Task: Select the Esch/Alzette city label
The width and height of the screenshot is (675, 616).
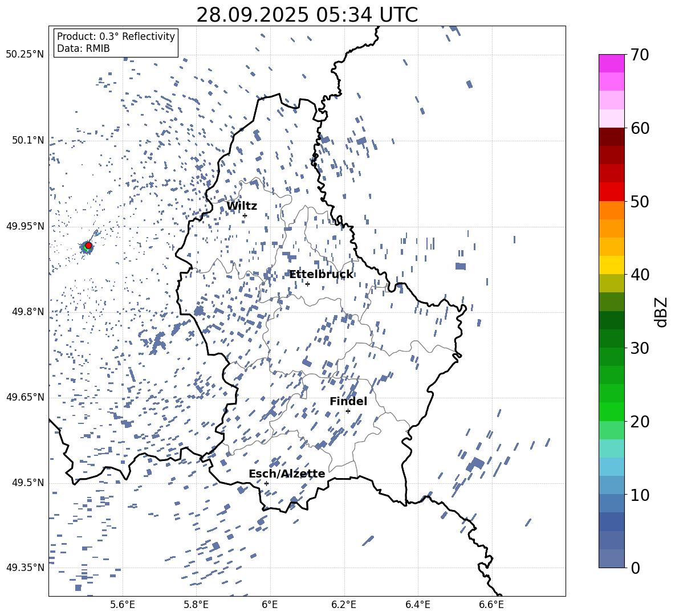Action: (x=287, y=474)
